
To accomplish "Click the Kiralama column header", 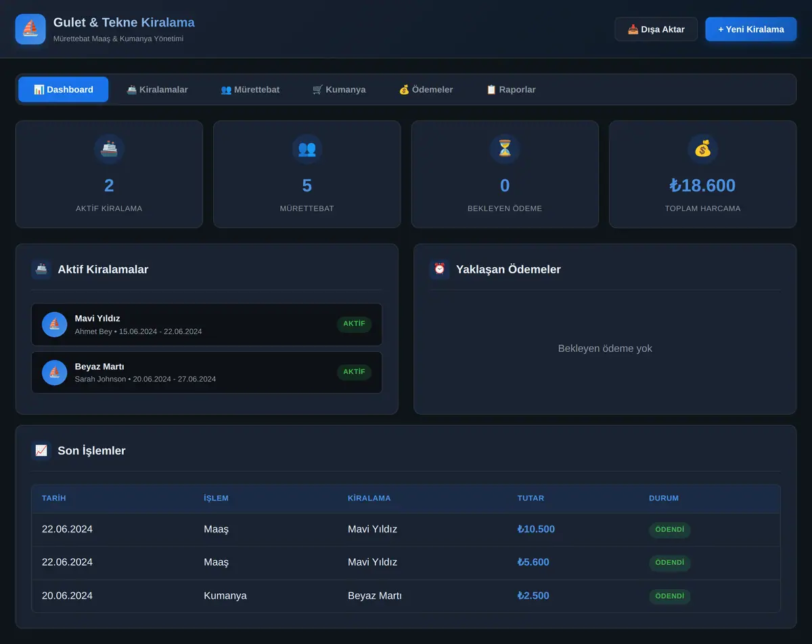I will tap(369, 499).
